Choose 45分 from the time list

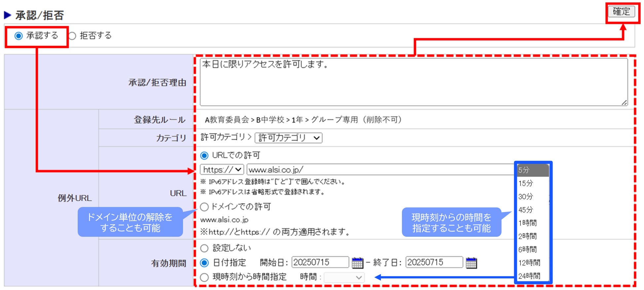533,210
